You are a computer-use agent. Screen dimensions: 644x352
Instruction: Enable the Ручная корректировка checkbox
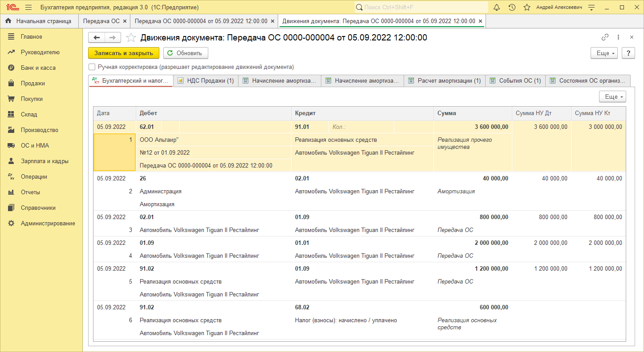[92, 67]
